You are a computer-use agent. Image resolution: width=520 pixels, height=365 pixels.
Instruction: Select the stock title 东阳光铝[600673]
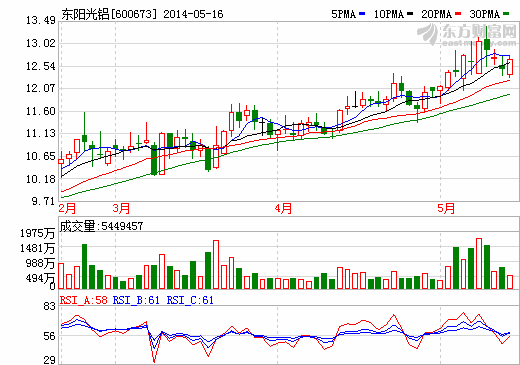(109, 14)
